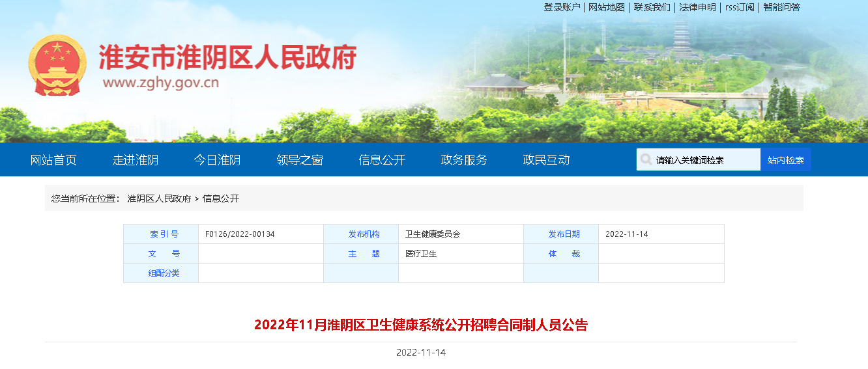The height and width of the screenshot is (369, 868).
Task: Click the search magnifier icon
Action: pyautogui.click(x=646, y=159)
